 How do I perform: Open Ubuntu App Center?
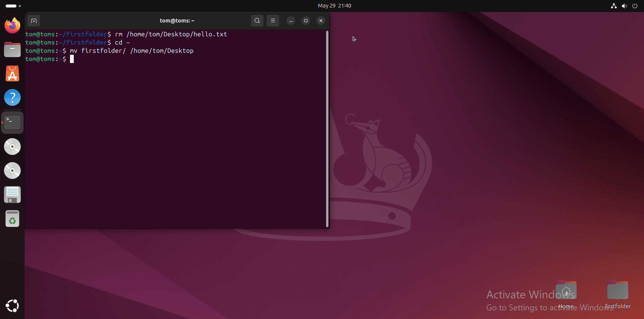(x=12, y=73)
